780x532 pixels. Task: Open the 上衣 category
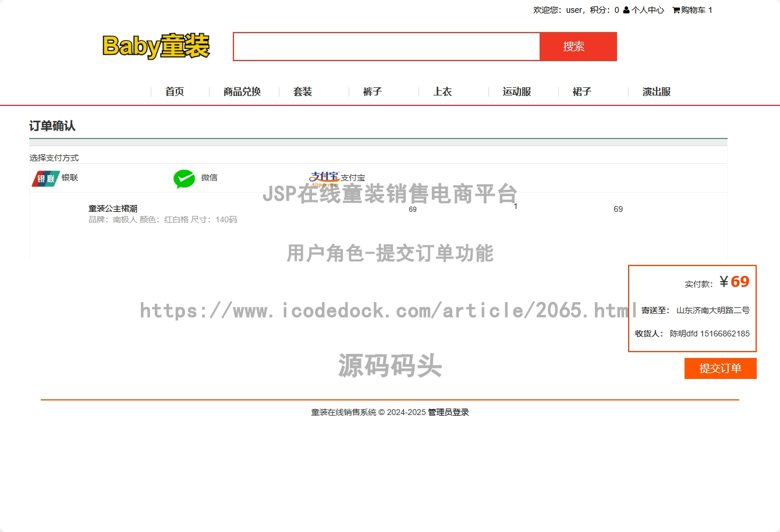[442, 91]
